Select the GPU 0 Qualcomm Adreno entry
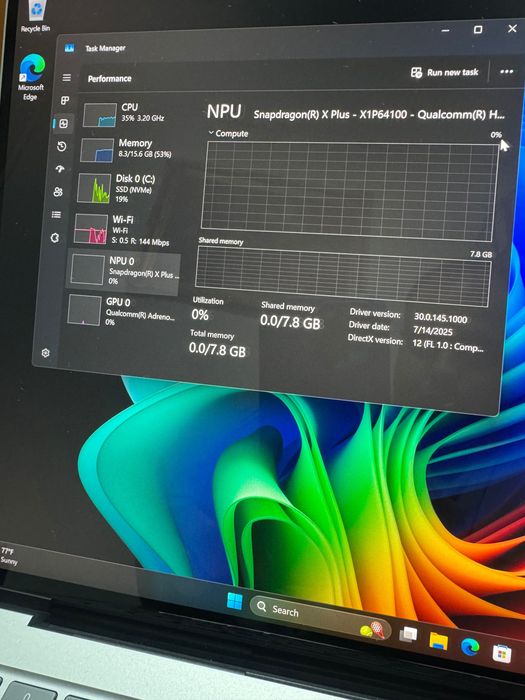Image resolution: width=525 pixels, height=700 pixels. pyautogui.click(x=121, y=310)
